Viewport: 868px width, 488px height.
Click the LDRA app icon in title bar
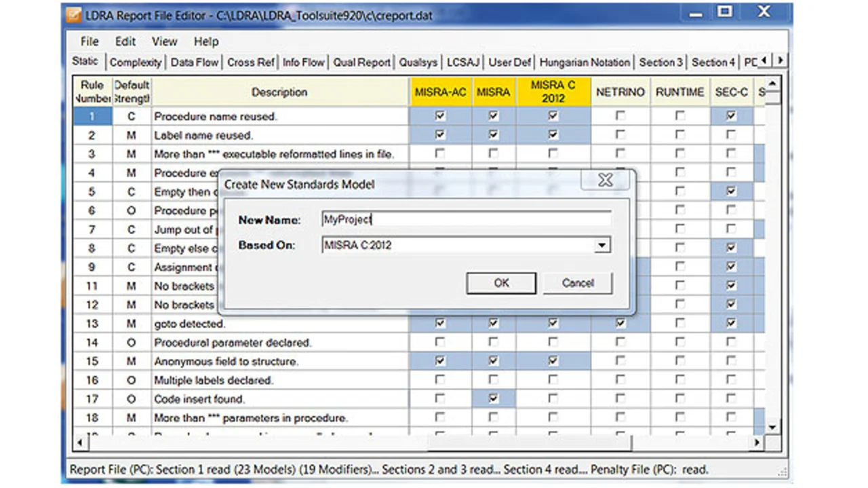coord(73,15)
